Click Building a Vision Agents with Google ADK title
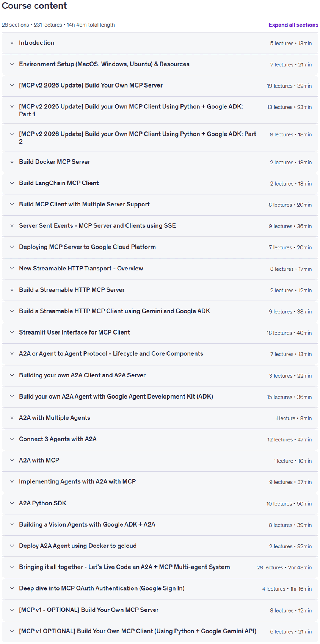This screenshot has height=644, width=320. point(87,524)
